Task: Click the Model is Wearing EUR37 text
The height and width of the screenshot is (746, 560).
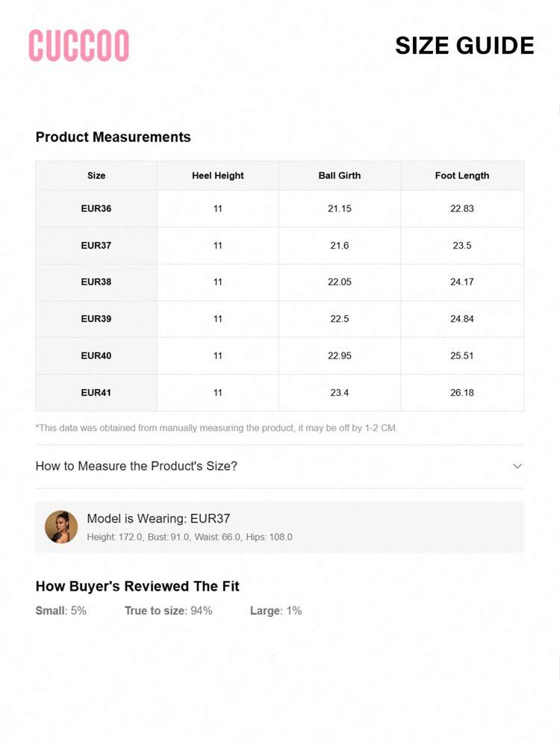Action: [x=158, y=518]
